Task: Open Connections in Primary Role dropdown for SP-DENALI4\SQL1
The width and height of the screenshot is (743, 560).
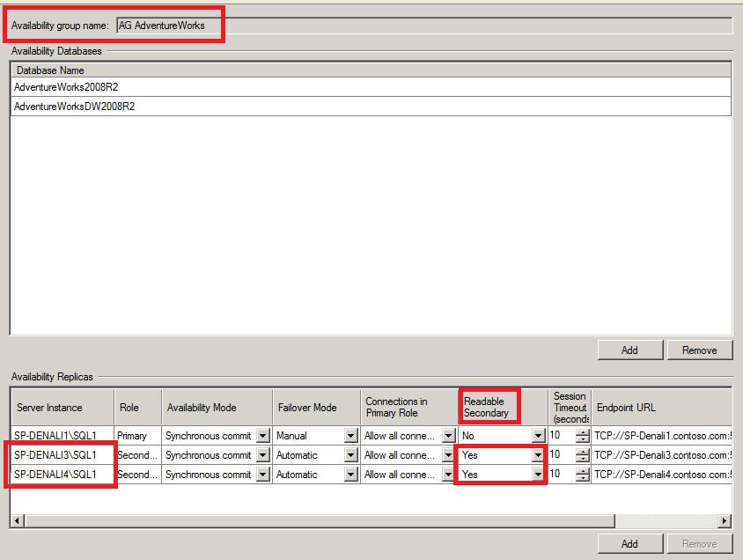Action: point(448,475)
